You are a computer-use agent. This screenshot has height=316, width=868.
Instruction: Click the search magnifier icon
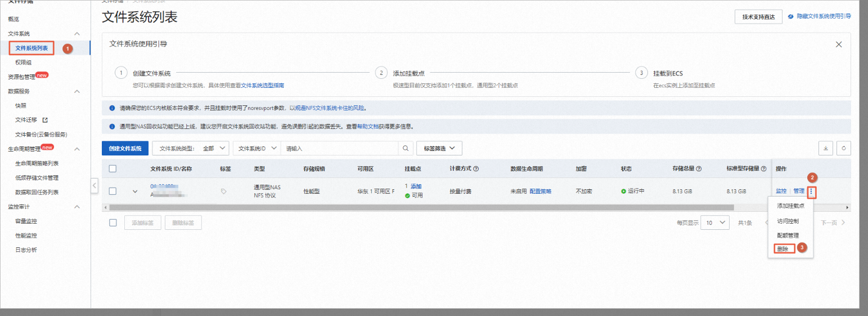coord(405,149)
